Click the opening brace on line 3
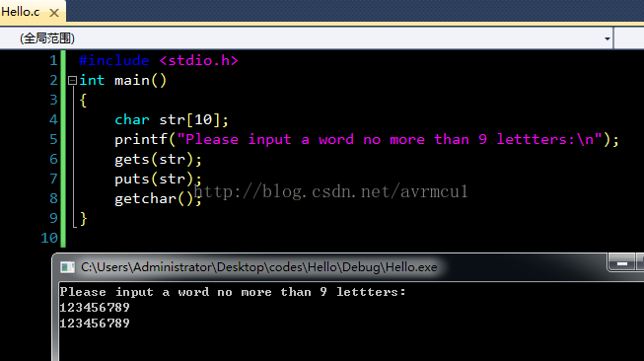Image resolution: width=644 pixels, height=361 pixels. (x=83, y=101)
